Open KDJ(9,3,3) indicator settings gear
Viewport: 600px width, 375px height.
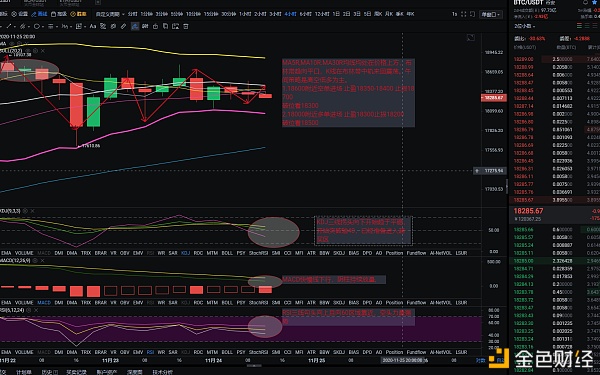(x=25, y=211)
